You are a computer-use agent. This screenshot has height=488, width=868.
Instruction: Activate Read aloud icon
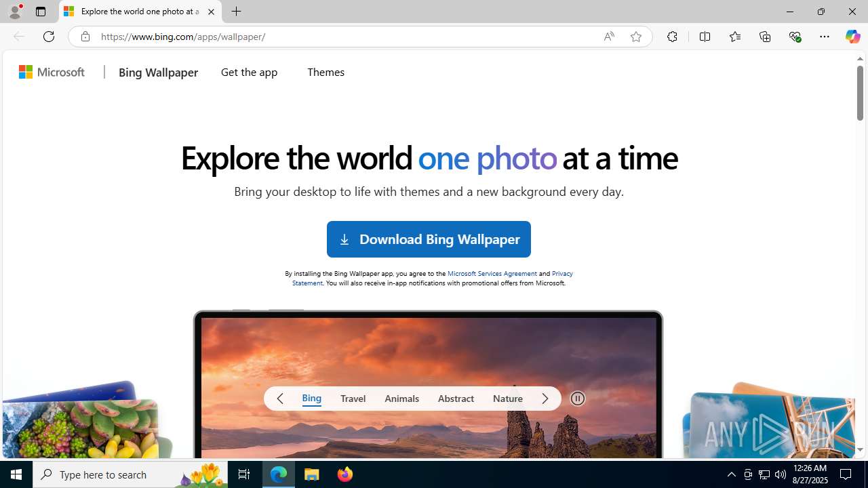[x=608, y=37]
